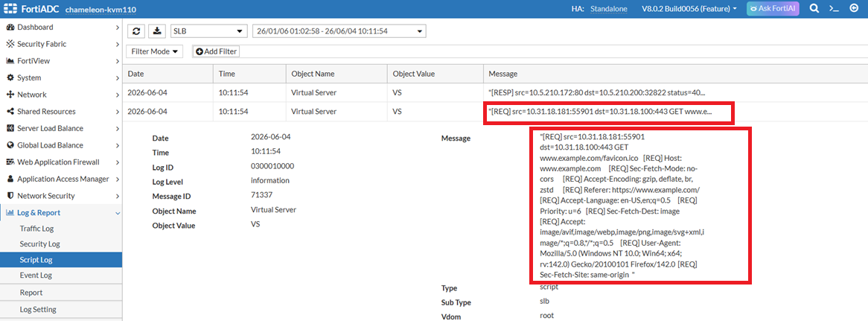Select the [REQ] src=10.31.18.181:55901 log row

click(x=496, y=111)
